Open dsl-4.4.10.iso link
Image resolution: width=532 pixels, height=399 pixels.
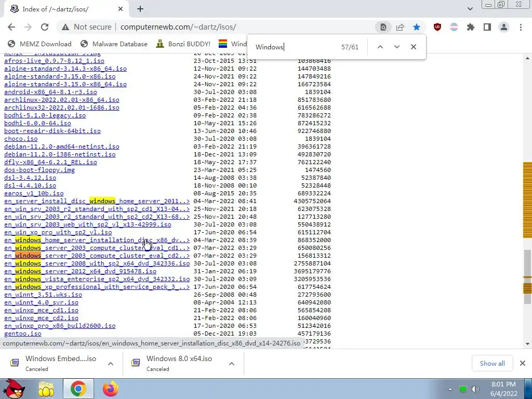30,186
